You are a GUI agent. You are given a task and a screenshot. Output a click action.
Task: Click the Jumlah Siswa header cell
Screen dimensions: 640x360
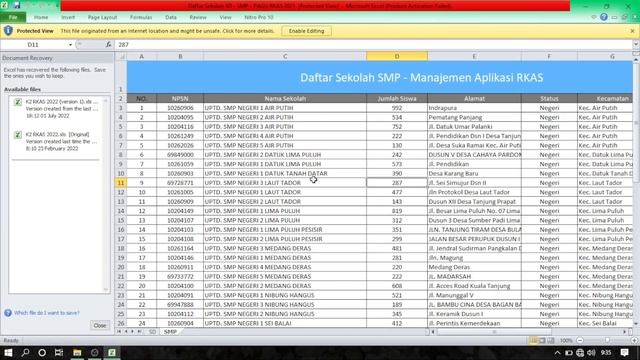tap(397, 98)
